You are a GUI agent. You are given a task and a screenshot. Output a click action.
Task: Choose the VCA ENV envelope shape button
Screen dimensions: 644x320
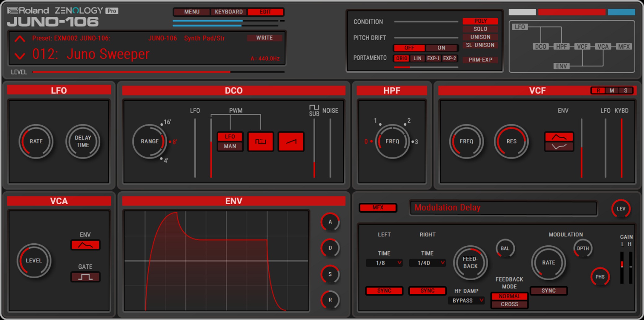pyautogui.click(x=85, y=245)
